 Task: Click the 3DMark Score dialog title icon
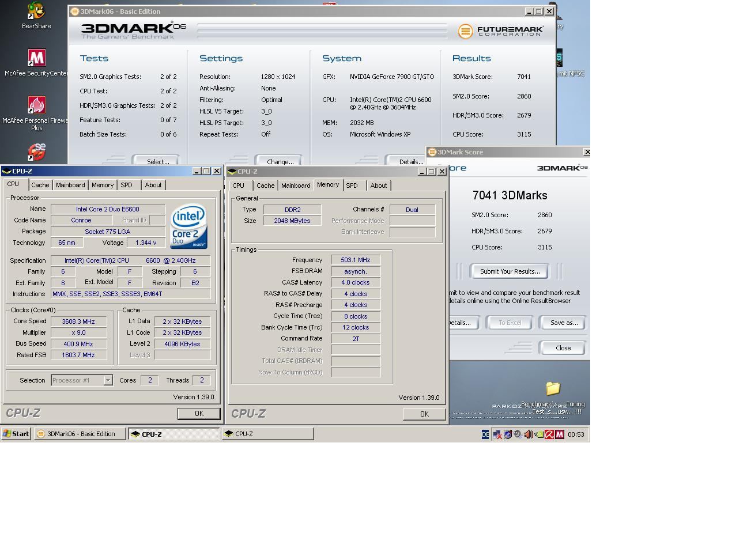432,152
